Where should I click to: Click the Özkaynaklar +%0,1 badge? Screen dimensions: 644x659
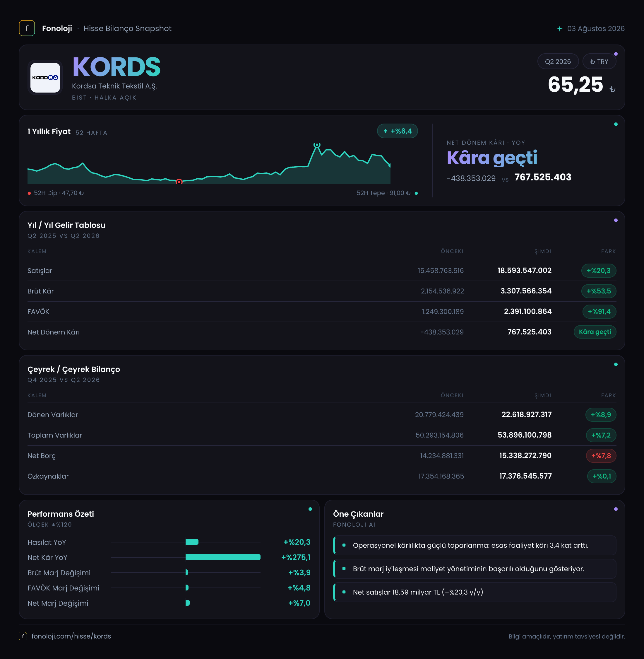pos(601,476)
